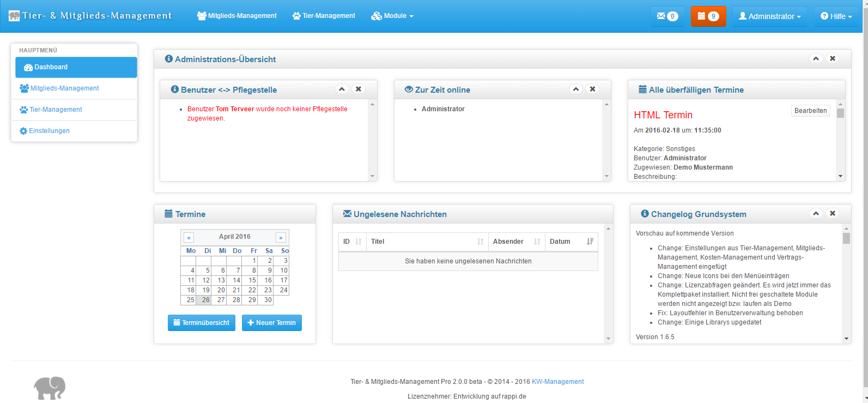Open the Administrator user dropdown
This screenshot has width=868, height=403.
tap(769, 16)
